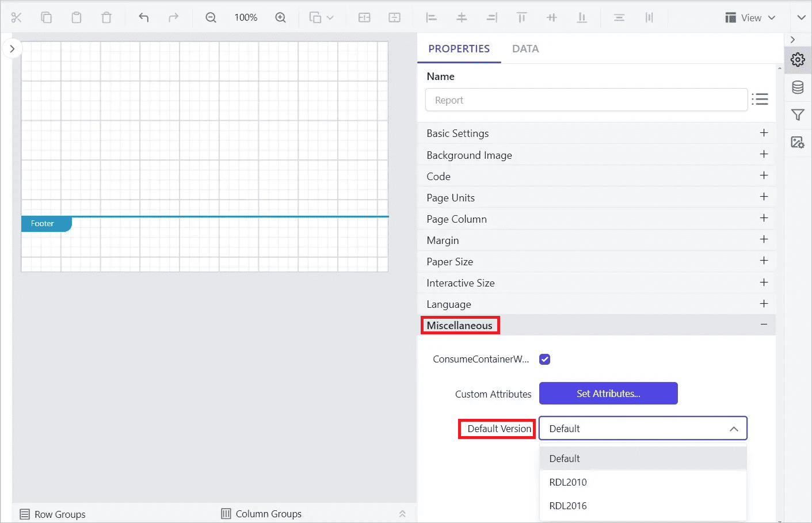Click the cut scissors icon
Image resolution: width=812 pixels, height=523 pixels.
(16, 18)
